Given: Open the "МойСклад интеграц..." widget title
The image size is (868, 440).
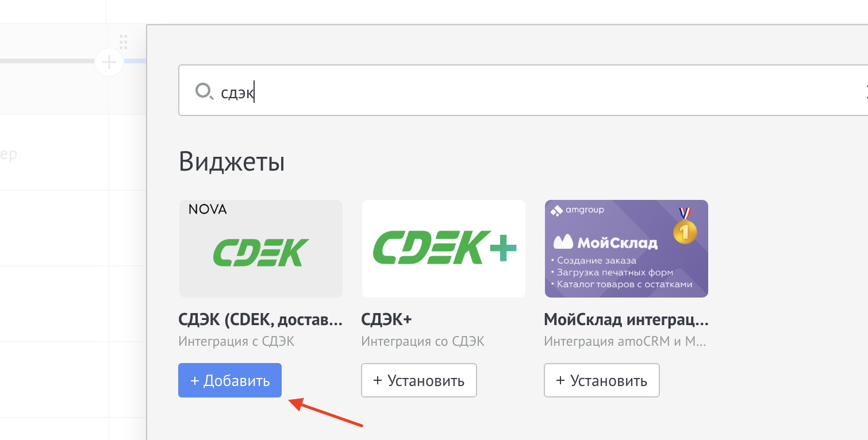Looking at the screenshot, I should click(626, 319).
